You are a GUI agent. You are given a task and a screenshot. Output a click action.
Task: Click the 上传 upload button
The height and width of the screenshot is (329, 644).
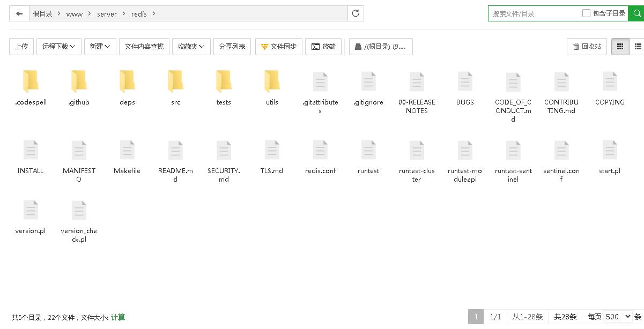point(21,47)
